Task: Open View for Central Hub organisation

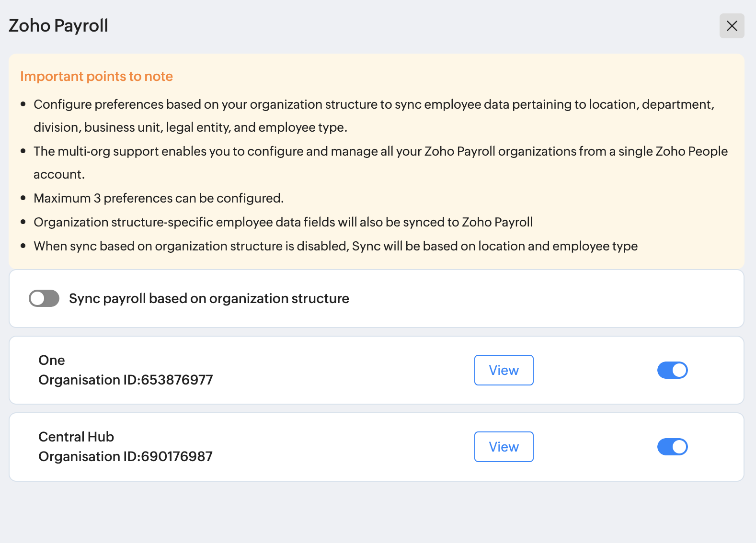Action: coord(504,447)
